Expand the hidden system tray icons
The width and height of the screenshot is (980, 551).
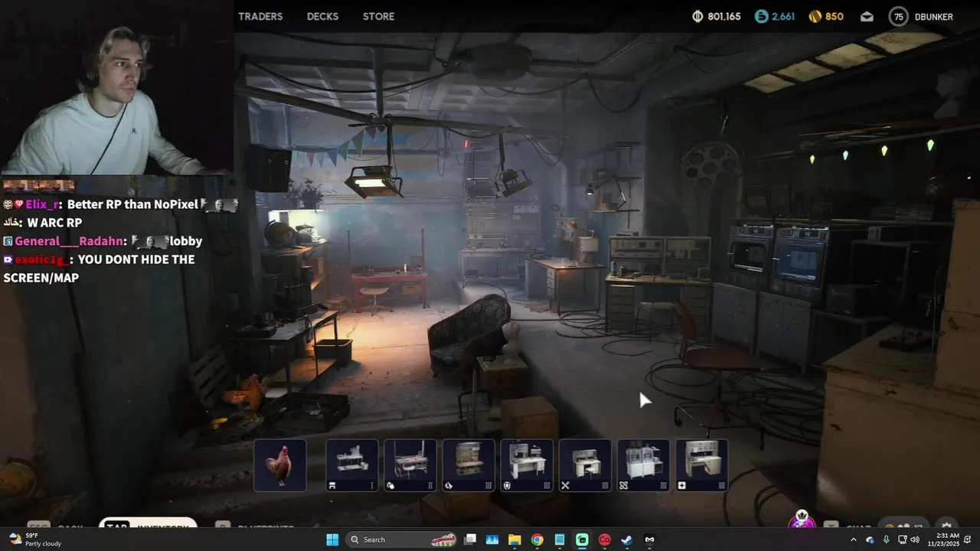pyautogui.click(x=854, y=540)
